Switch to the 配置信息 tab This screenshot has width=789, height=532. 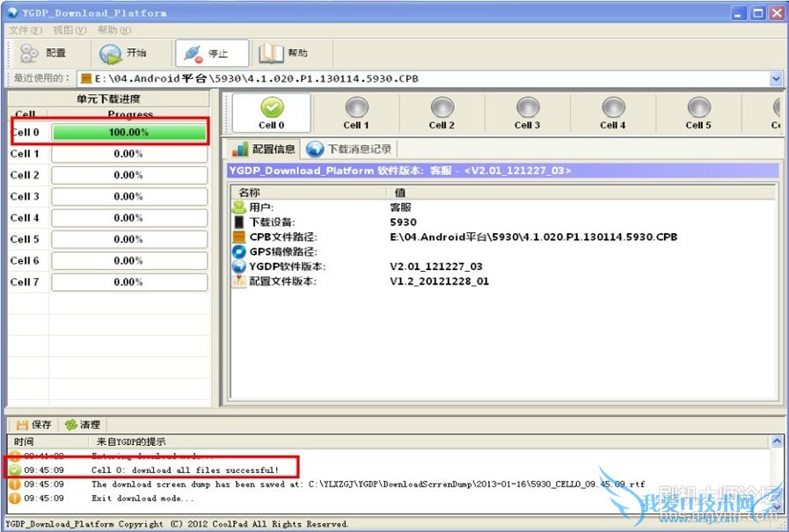264,149
